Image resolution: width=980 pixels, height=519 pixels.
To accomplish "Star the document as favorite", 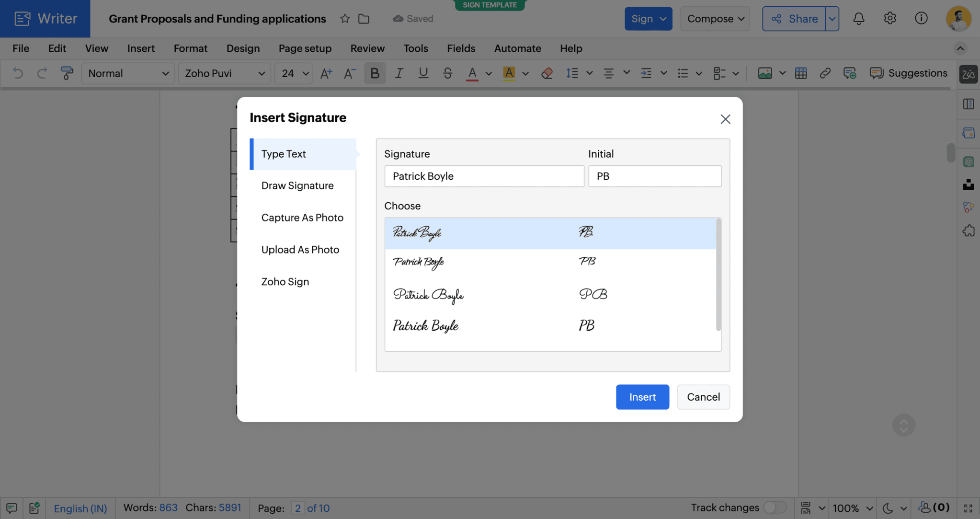I will tap(345, 19).
